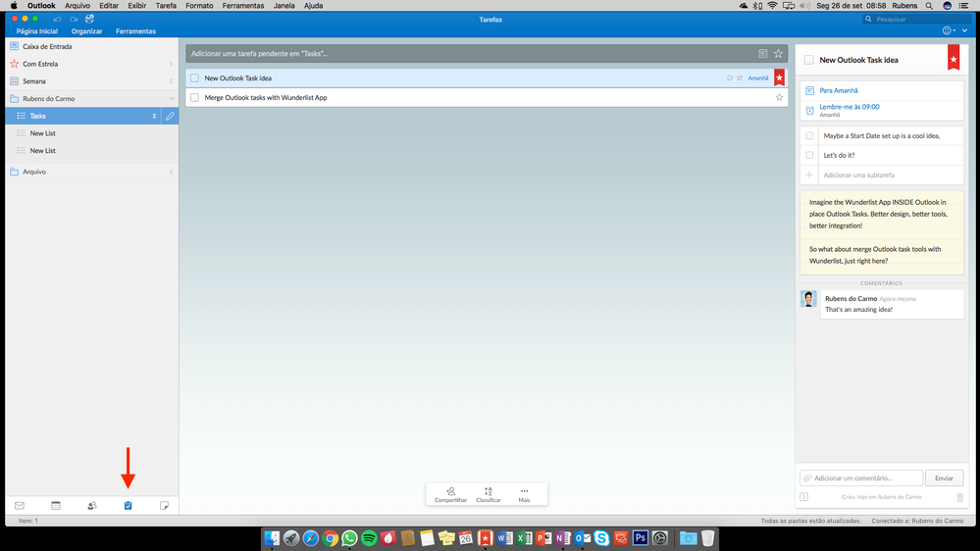Open the Calendar view icon in the bottom navigation
Screen dimensions: 980x551
(x=56, y=505)
